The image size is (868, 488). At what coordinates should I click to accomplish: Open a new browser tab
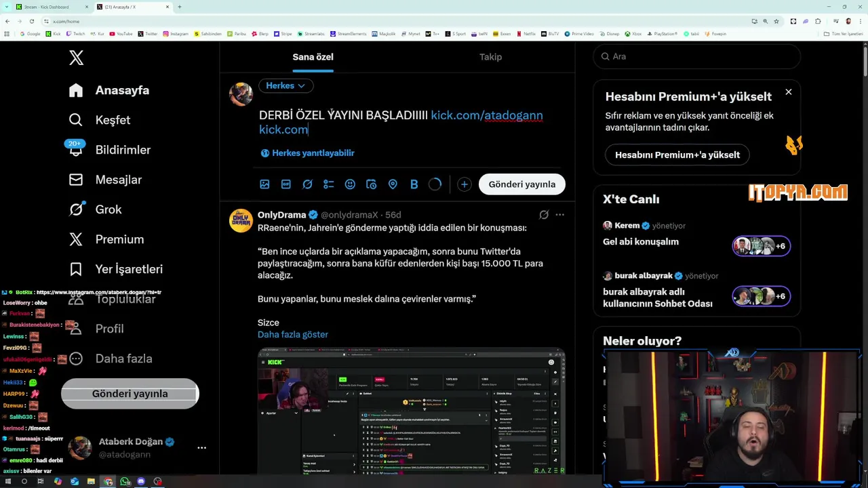pos(179,7)
